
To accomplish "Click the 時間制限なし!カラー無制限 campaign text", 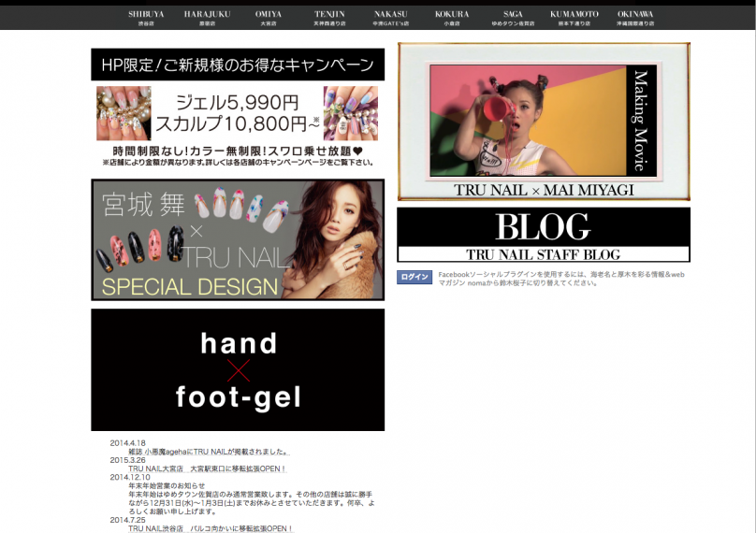I will tap(238, 151).
